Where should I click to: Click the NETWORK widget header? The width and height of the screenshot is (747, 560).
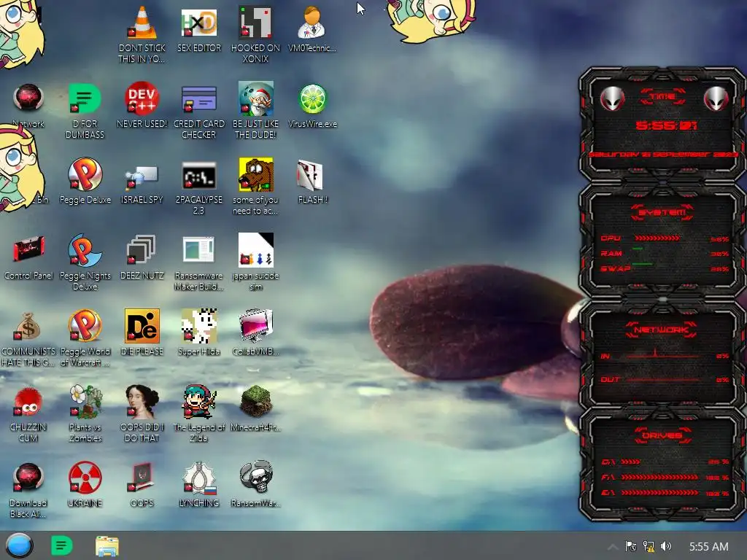point(661,330)
